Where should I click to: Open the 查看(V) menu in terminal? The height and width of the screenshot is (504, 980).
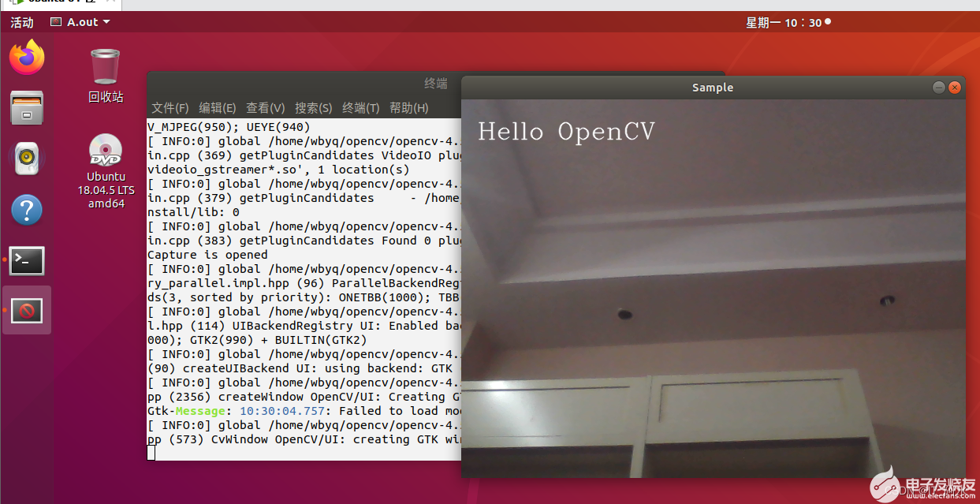point(266,108)
